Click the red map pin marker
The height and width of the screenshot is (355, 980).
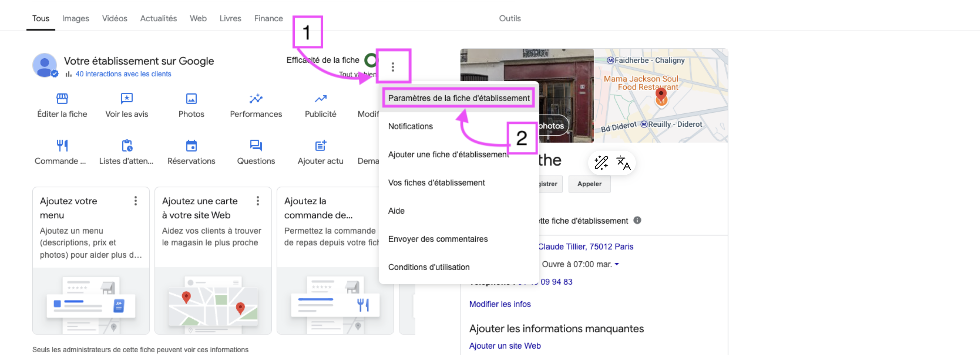click(x=661, y=95)
